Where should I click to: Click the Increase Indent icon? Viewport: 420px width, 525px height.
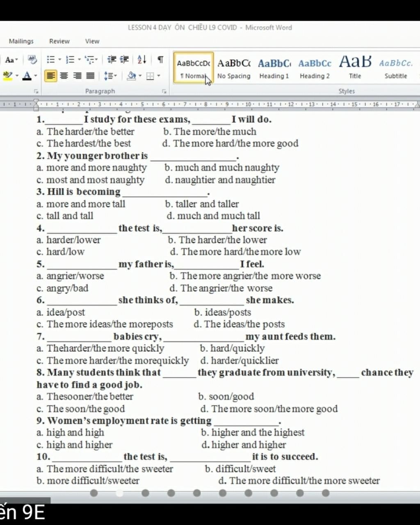(x=125, y=60)
